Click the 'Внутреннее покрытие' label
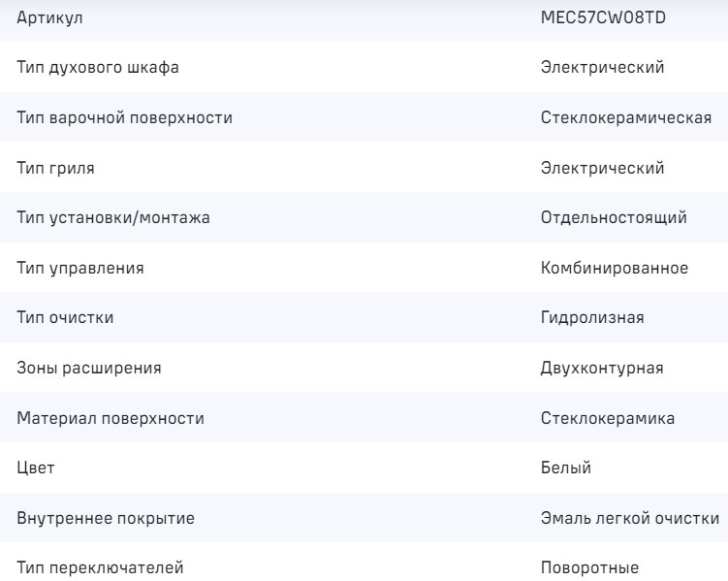Viewport: 728px width, 581px height. [x=106, y=518]
